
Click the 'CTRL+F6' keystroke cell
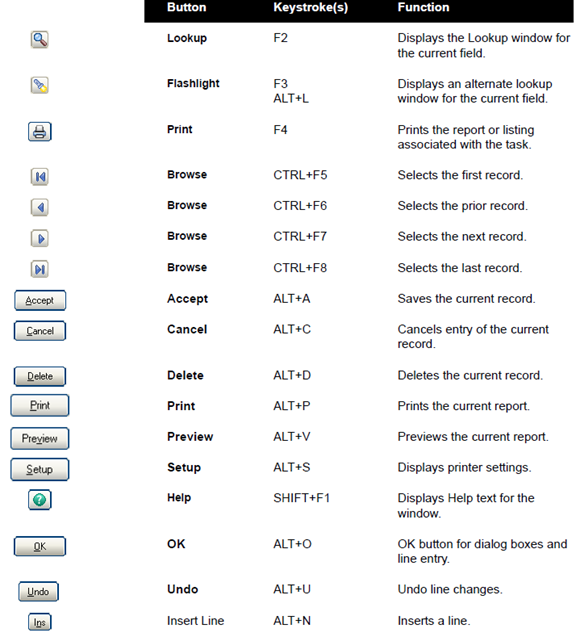(300, 206)
